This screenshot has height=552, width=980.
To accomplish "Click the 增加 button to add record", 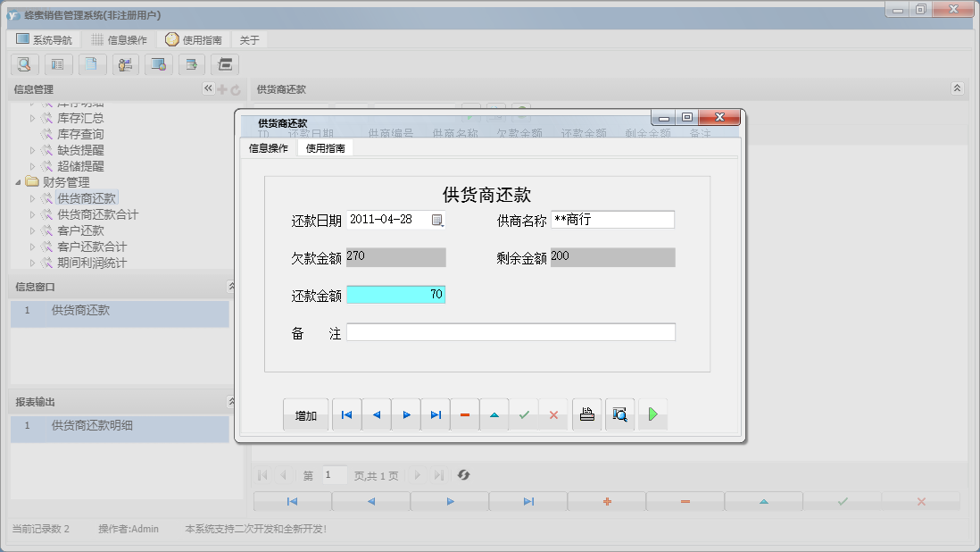I will pyautogui.click(x=305, y=414).
